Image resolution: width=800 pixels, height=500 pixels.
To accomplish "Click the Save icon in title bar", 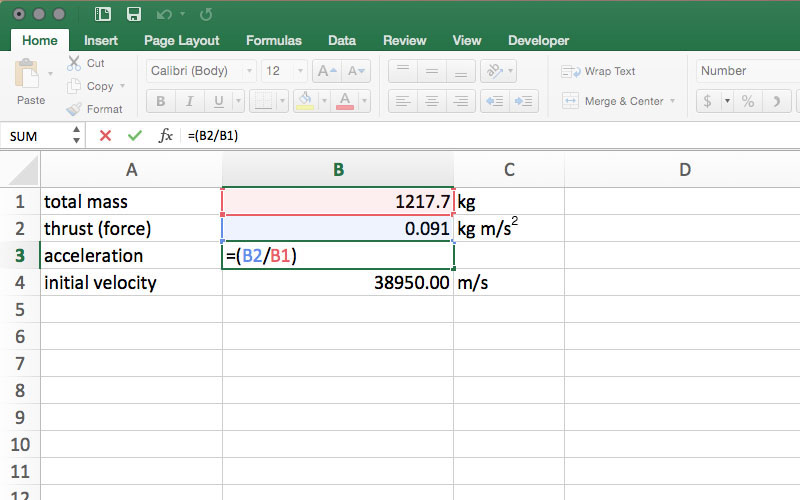I will [x=133, y=14].
